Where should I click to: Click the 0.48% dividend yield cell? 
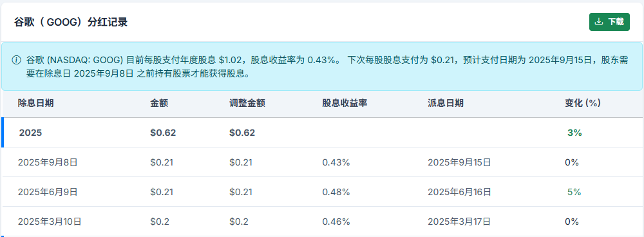coord(336,192)
